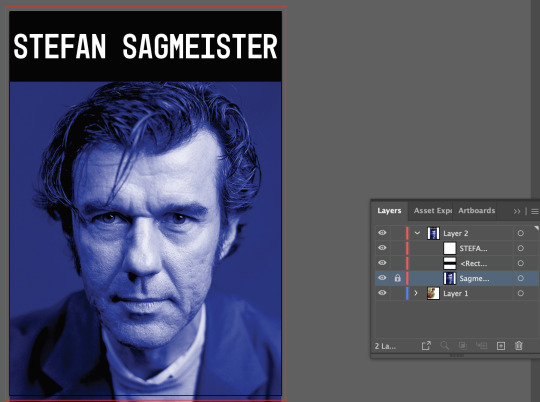This screenshot has width=540, height=402.
Task: Click Make/Release Clipping Mask icon
Action: pyautogui.click(x=463, y=346)
